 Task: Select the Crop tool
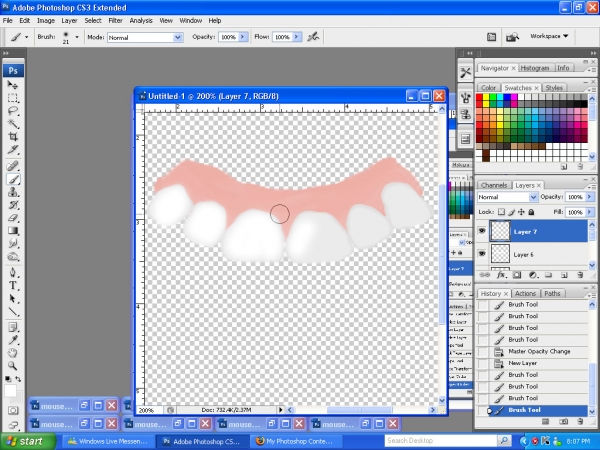tap(13, 137)
